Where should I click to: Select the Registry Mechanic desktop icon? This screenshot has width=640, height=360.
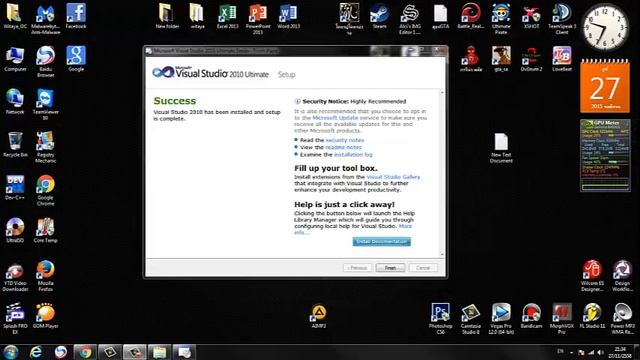[45, 147]
